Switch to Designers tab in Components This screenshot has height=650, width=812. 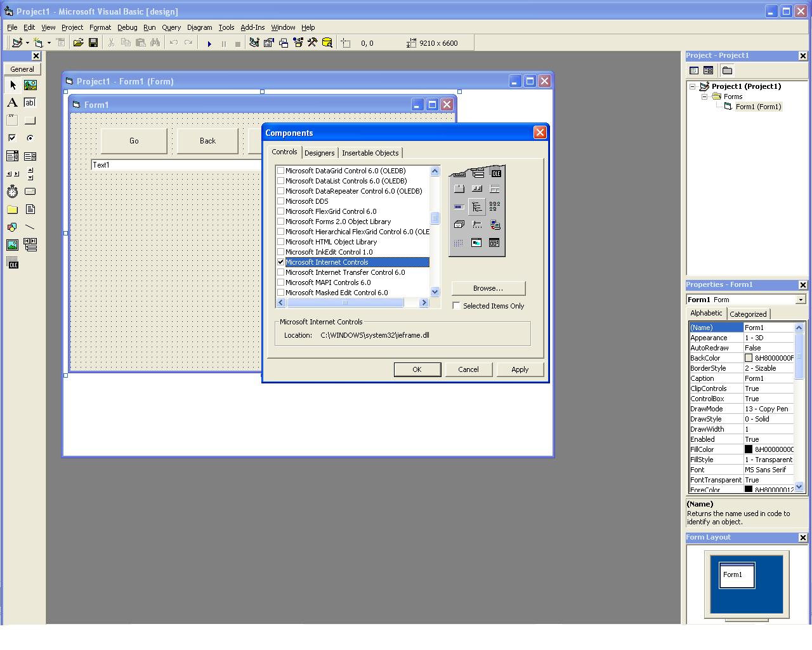click(x=319, y=153)
